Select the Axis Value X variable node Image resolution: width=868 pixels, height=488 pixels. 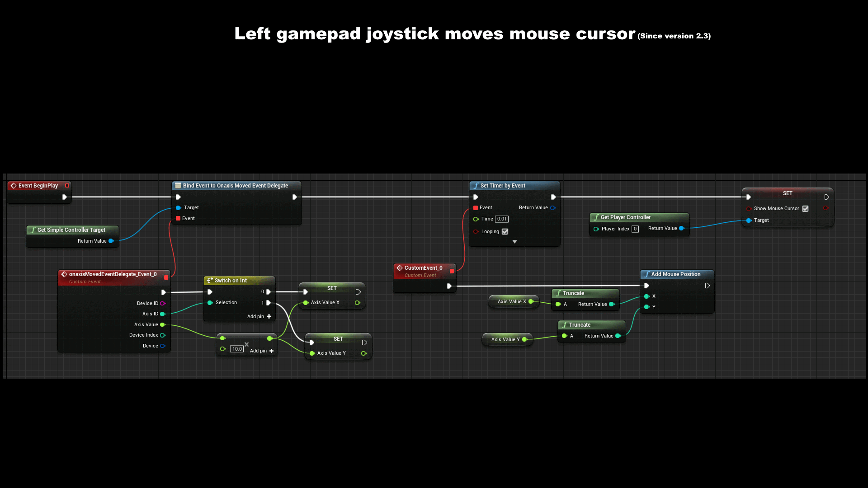(x=511, y=301)
